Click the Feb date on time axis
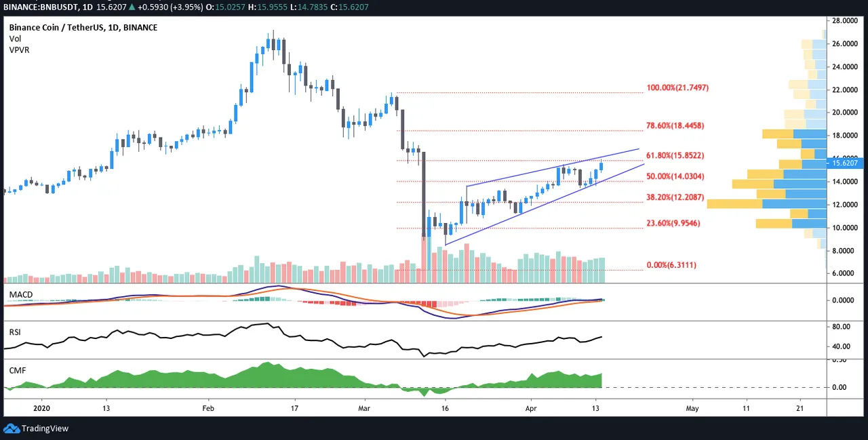Image resolution: width=868 pixels, height=440 pixels. (208, 409)
